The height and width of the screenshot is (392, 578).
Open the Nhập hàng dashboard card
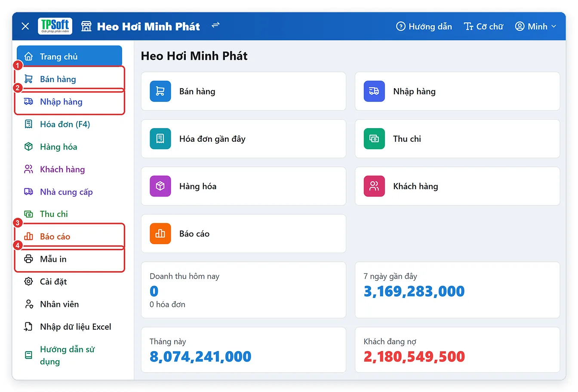click(x=457, y=91)
